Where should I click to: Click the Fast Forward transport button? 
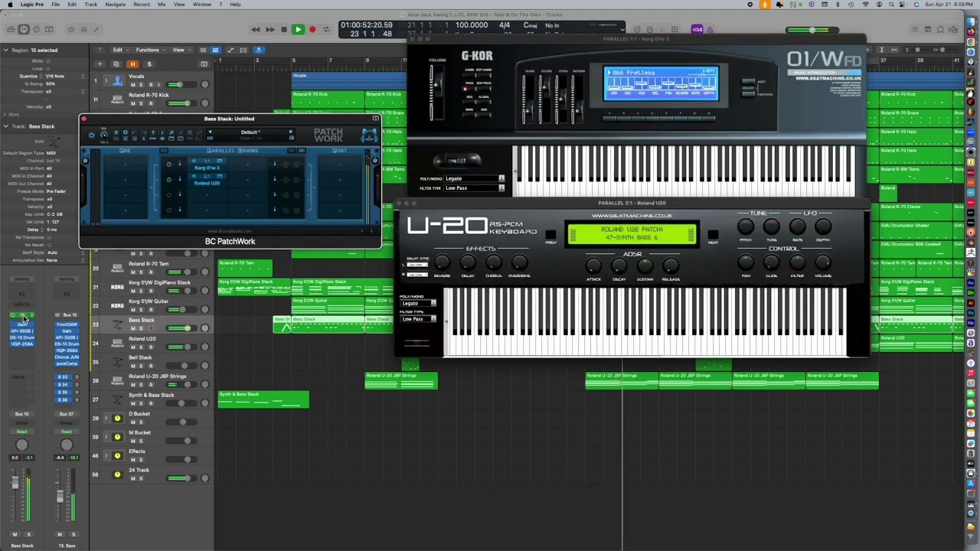tap(269, 29)
